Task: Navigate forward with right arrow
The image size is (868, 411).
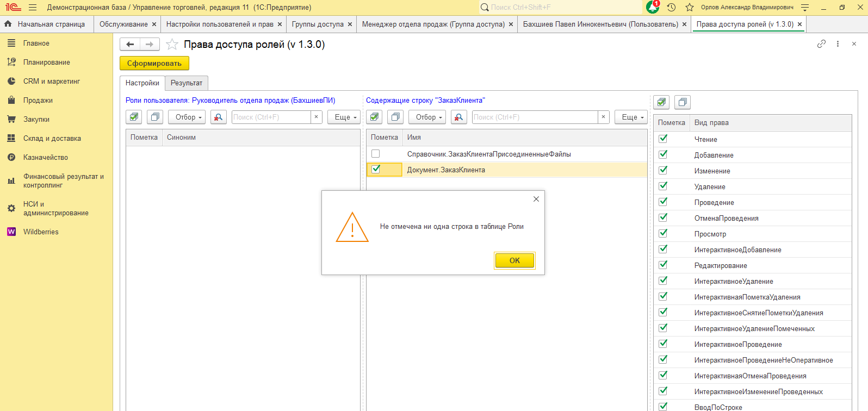Action: pyautogui.click(x=150, y=44)
